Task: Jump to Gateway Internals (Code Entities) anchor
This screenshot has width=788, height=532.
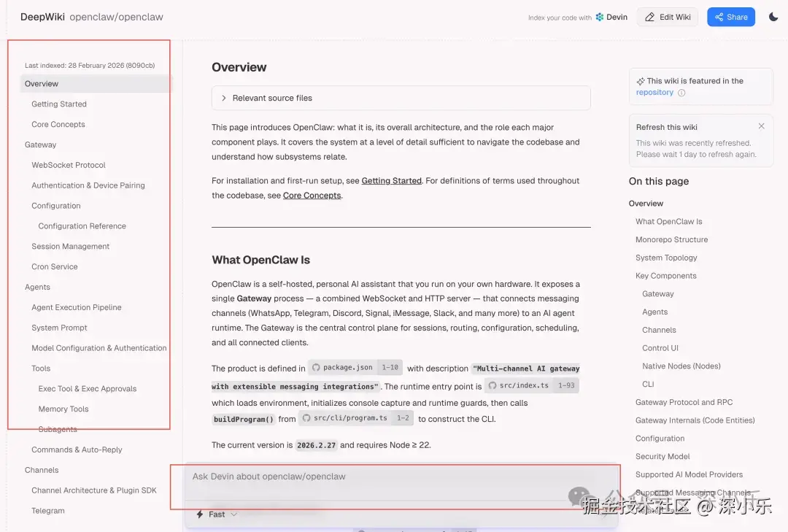Action: pos(695,420)
